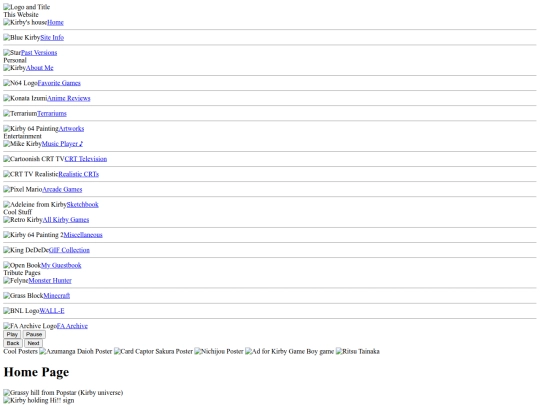The width and height of the screenshot is (540, 405).
Task: Click the Cartoonish CRT TV image placeholder
Action: (34, 159)
